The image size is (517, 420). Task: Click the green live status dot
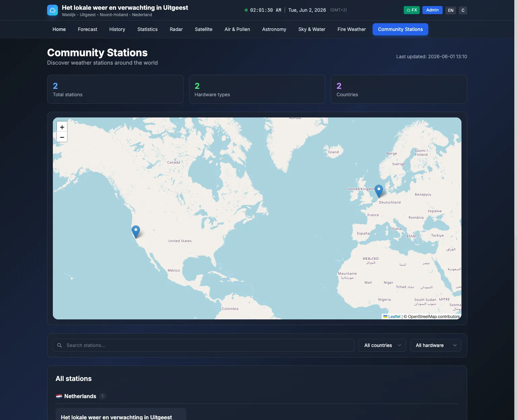(x=246, y=10)
